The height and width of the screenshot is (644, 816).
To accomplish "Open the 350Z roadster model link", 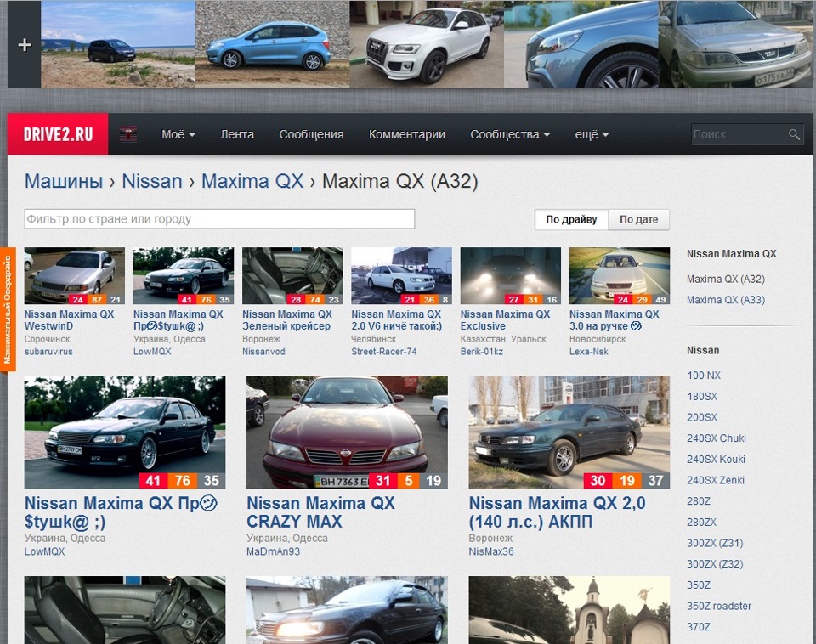I will click(719, 606).
